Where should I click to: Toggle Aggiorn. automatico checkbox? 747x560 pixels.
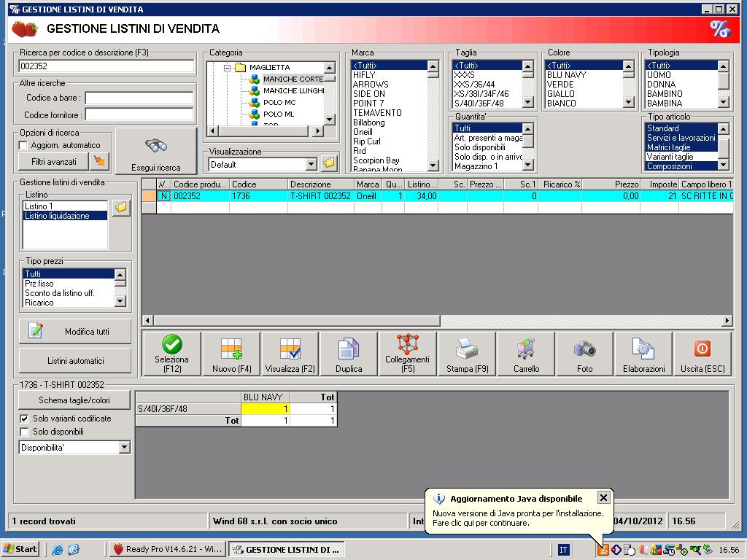pos(23,145)
